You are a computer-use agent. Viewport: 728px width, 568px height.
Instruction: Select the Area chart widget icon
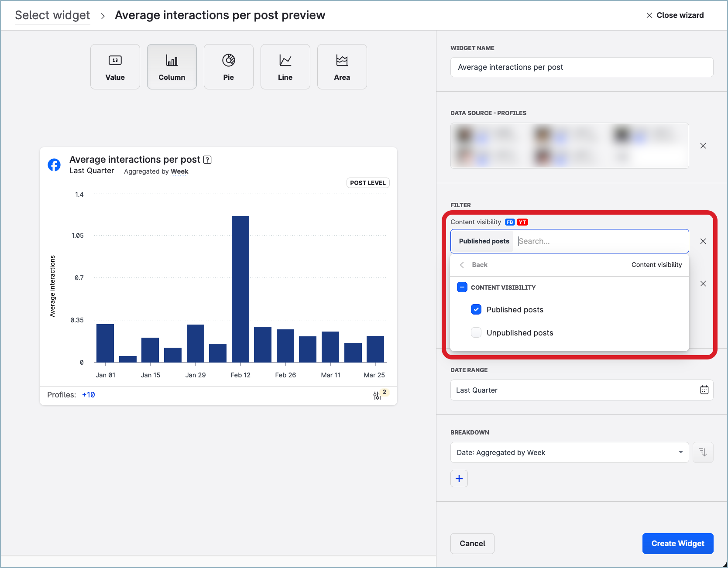(342, 66)
